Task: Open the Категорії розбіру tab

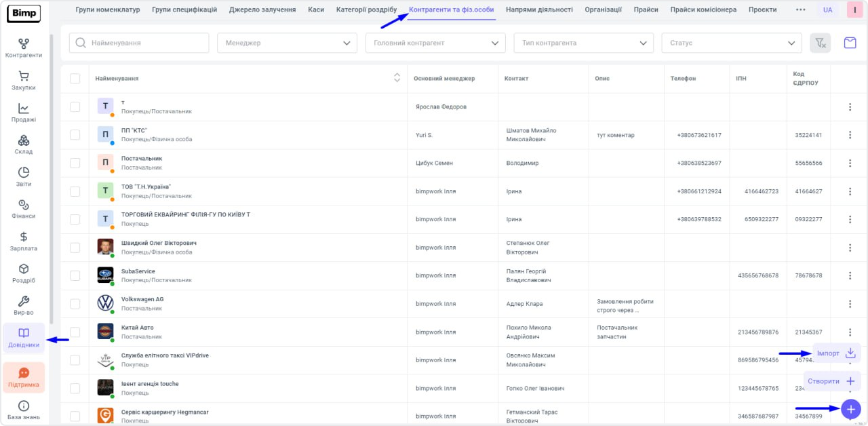Action: coord(366,10)
